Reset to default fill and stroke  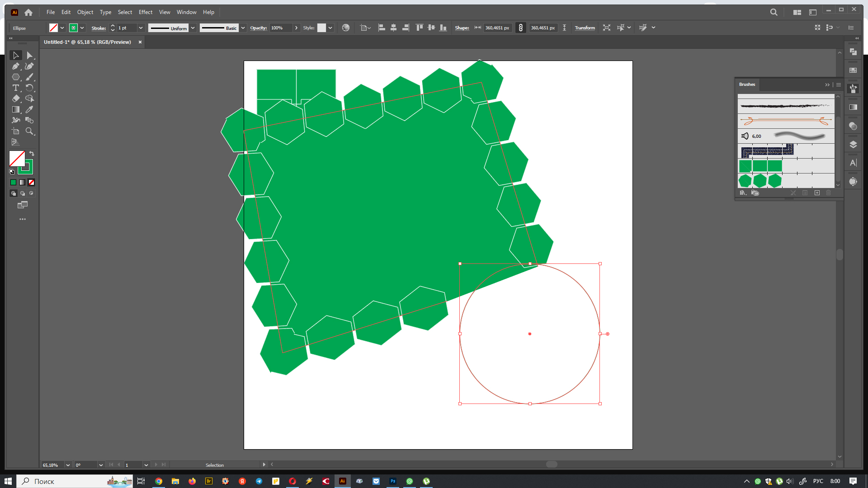coord(12,172)
